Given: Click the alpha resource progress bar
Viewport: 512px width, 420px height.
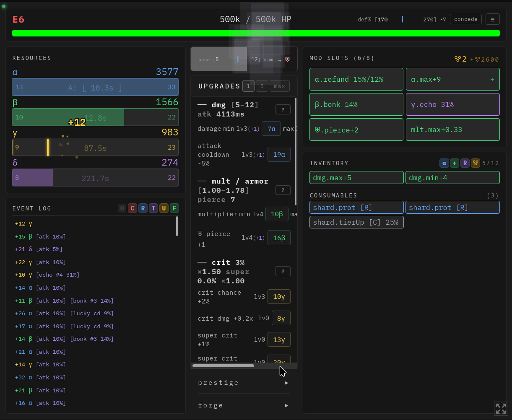Looking at the screenshot, I should click(95, 87).
